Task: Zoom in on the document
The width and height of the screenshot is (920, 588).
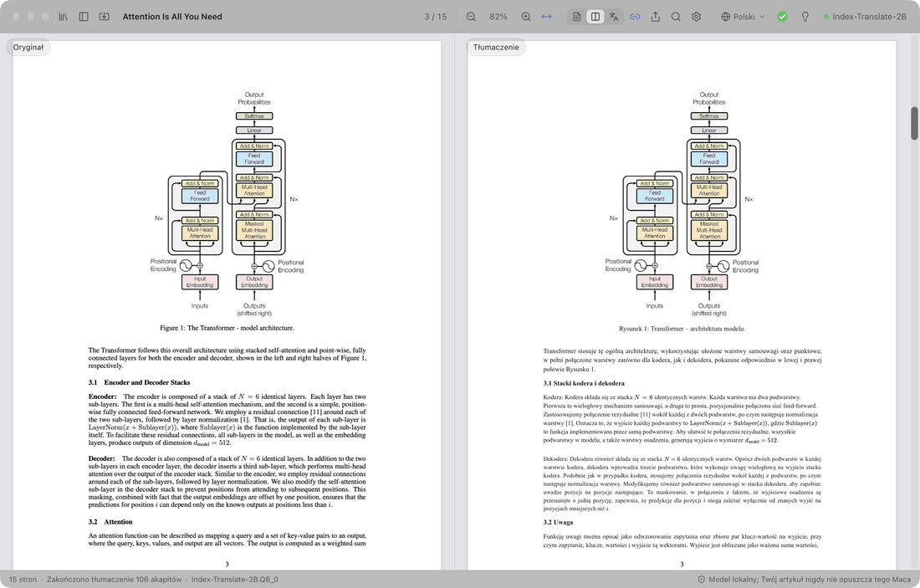Action: coord(526,17)
